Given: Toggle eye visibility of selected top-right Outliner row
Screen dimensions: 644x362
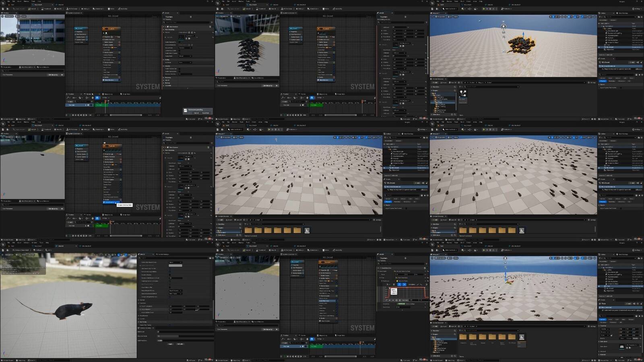Looking at the screenshot, I should [x=599, y=47].
